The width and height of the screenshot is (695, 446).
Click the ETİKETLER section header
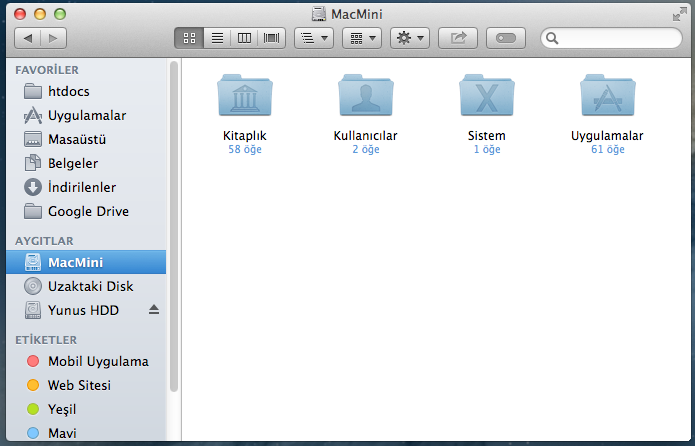[46, 340]
